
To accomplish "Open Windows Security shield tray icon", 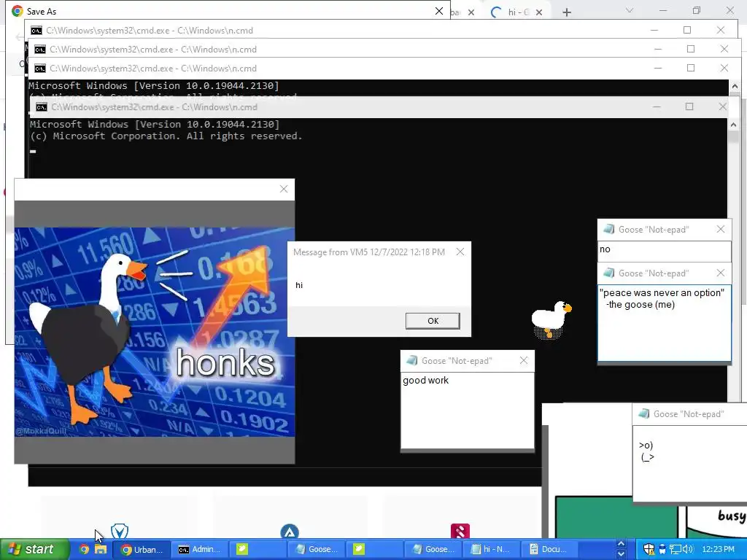I will point(649,549).
